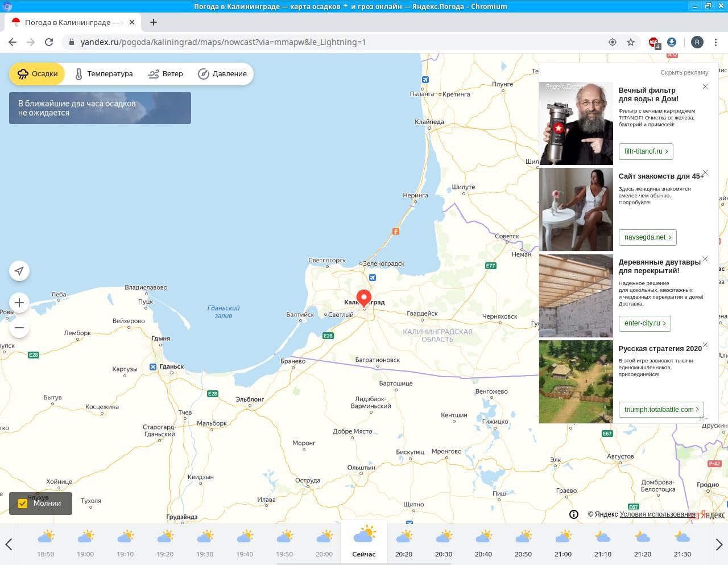The height and width of the screenshot is (565, 728).
Task: Open the Chromium three-dot menu
Action: 715,42
